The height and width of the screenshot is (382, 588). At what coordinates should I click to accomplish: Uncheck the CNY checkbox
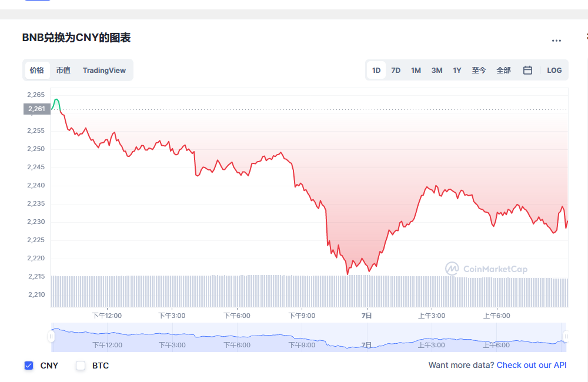pyautogui.click(x=29, y=366)
